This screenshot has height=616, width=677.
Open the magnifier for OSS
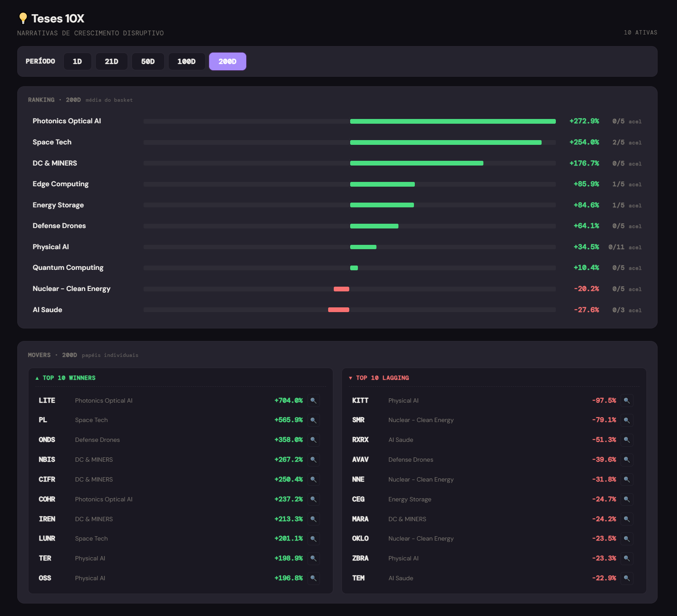(x=313, y=578)
